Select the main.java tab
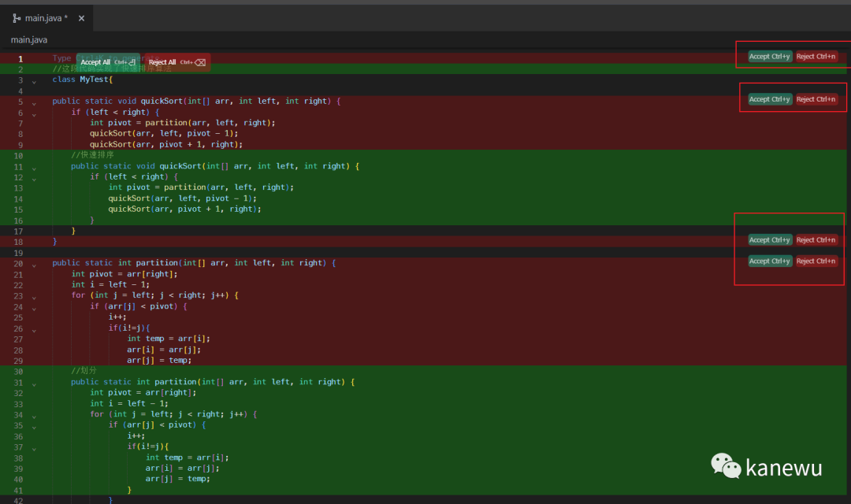 point(46,18)
